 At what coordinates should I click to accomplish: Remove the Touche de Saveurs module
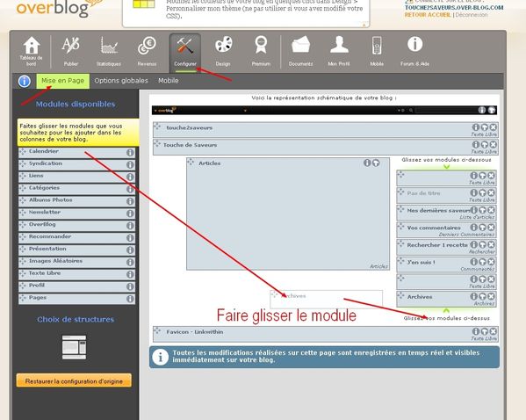coord(493,144)
